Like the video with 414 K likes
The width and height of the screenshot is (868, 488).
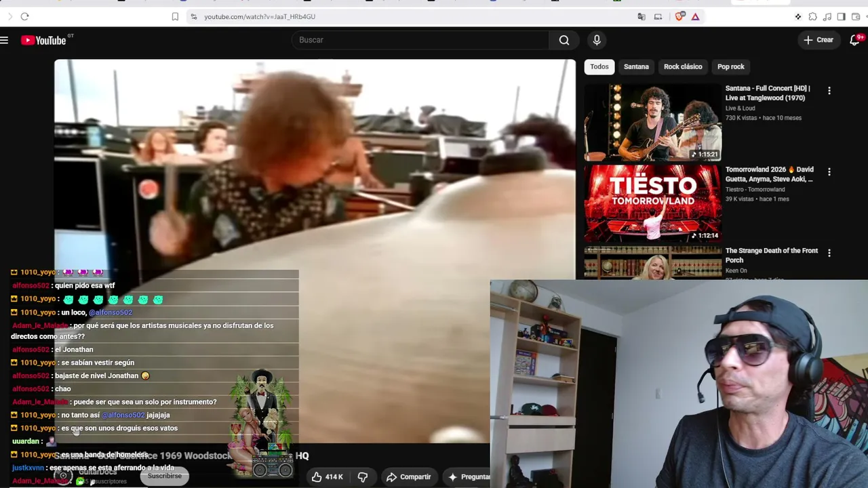[x=328, y=477]
